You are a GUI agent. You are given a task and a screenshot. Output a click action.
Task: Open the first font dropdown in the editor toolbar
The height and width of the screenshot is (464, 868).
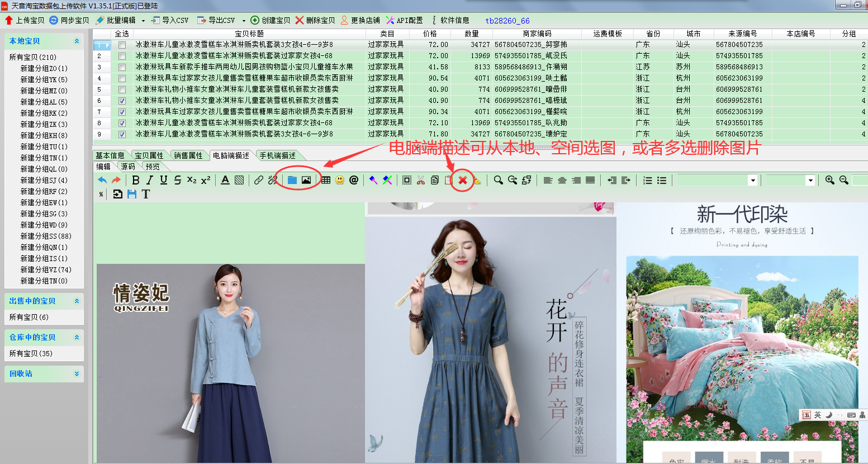tap(753, 180)
